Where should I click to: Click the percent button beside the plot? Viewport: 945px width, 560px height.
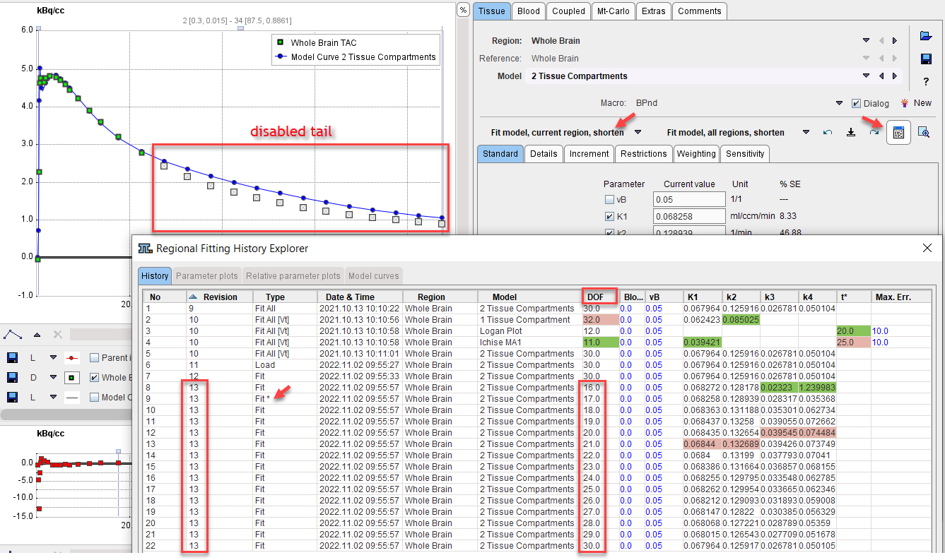pyautogui.click(x=463, y=10)
